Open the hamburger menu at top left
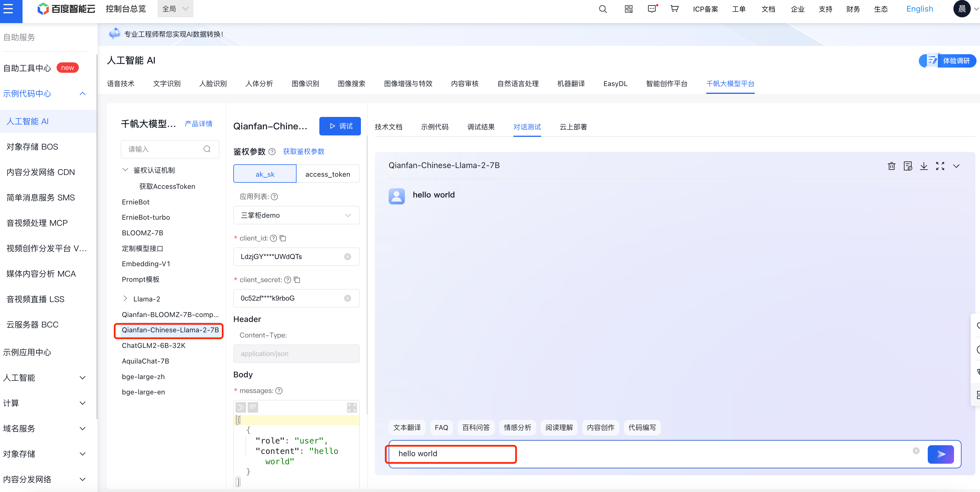Screen dimensions: 980x492 click(8, 9)
